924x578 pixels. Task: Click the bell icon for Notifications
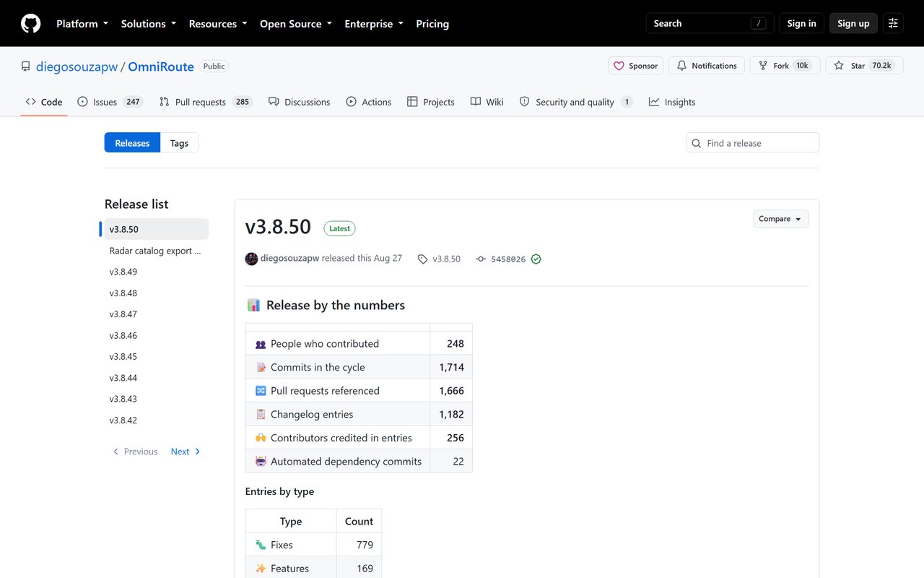coord(681,66)
